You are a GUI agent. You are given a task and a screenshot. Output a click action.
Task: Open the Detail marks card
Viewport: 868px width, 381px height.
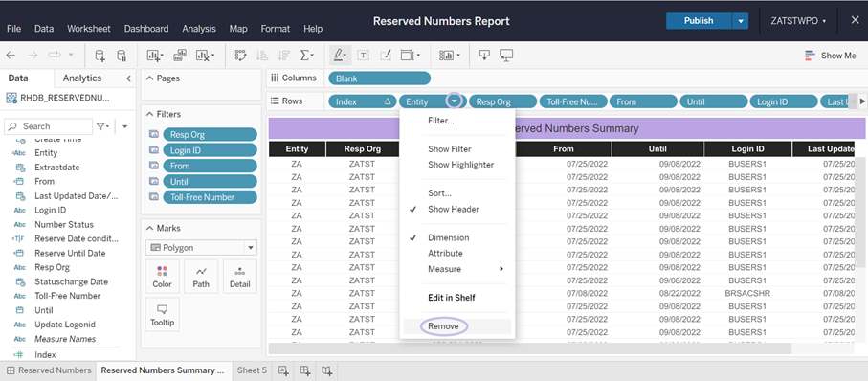(239, 277)
